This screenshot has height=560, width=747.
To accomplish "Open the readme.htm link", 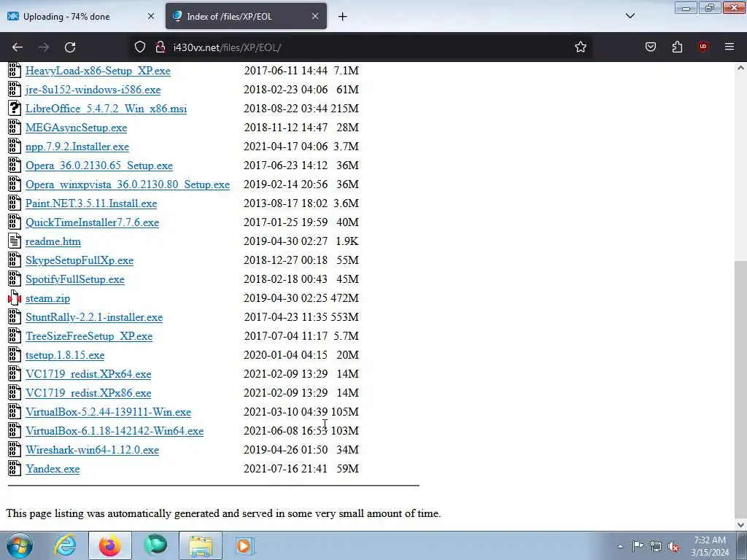I will pyautogui.click(x=53, y=241).
